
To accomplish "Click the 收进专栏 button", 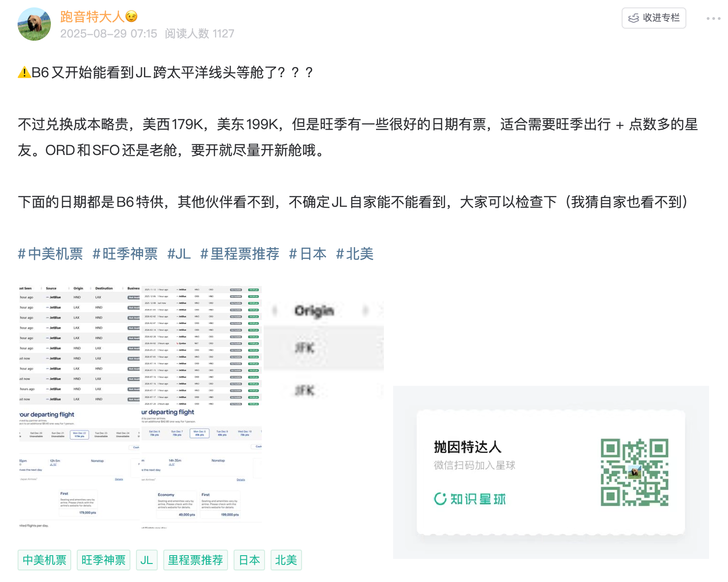I will tap(654, 18).
